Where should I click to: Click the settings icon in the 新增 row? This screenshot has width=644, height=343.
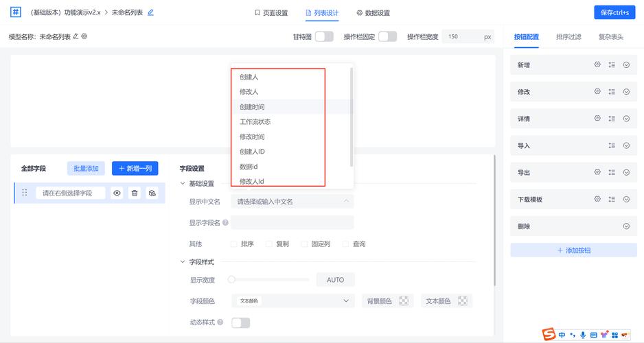tap(597, 64)
